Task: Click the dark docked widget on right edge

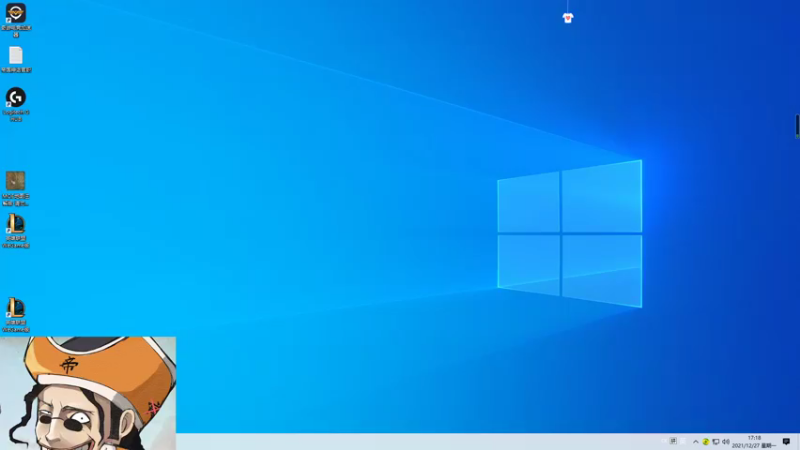Action: click(797, 126)
